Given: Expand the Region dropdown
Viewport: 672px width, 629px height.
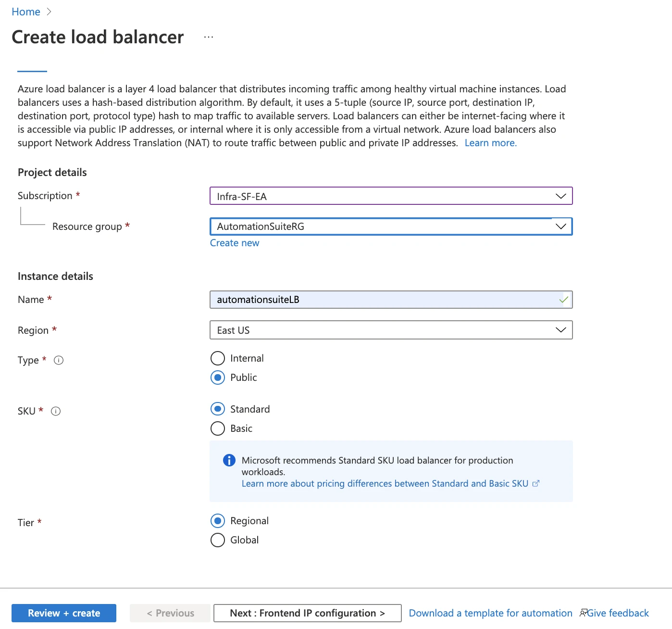Looking at the screenshot, I should point(391,330).
